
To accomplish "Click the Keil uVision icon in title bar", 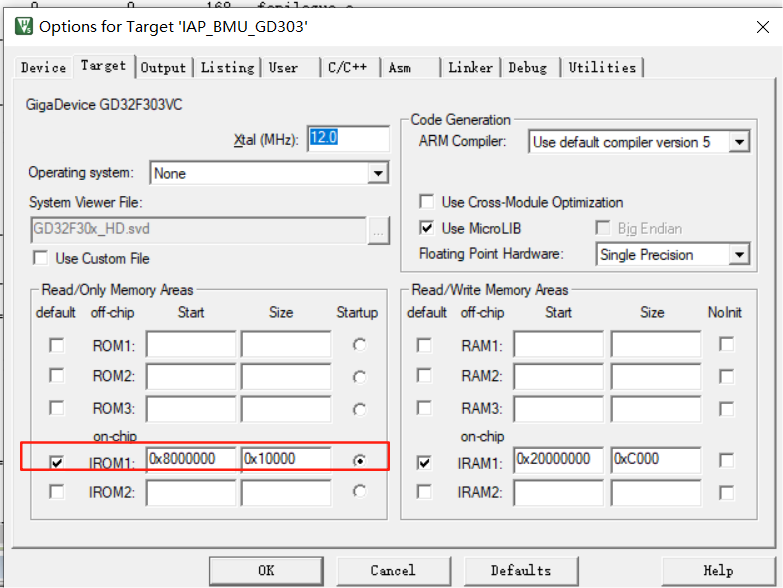I will click(23, 25).
